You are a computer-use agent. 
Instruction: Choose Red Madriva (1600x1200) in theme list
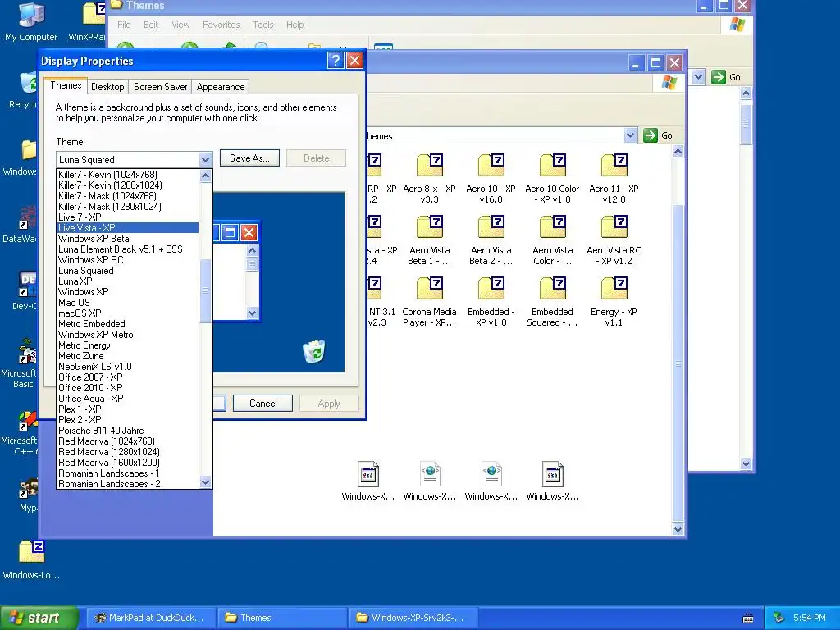(x=127, y=463)
